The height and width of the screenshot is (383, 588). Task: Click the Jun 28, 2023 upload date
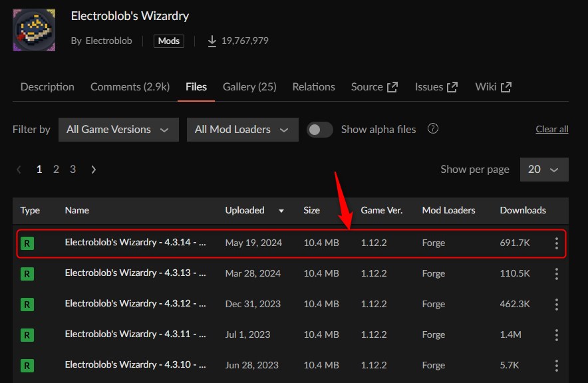(251, 366)
